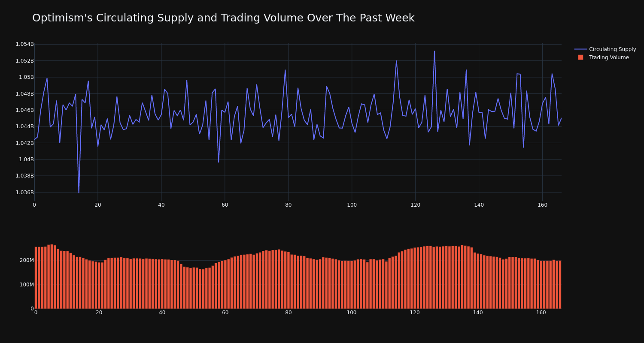Click the last volume bar at right edge
This screenshot has height=343, width=644.
click(x=560, y=285)
